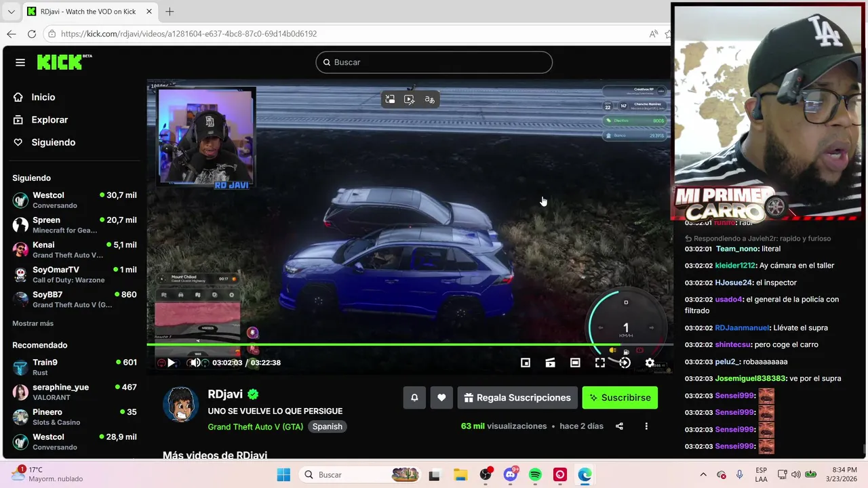Open Westcol channel with 30,7 mil viewers
868x488 pixels.
coord(75,200)
